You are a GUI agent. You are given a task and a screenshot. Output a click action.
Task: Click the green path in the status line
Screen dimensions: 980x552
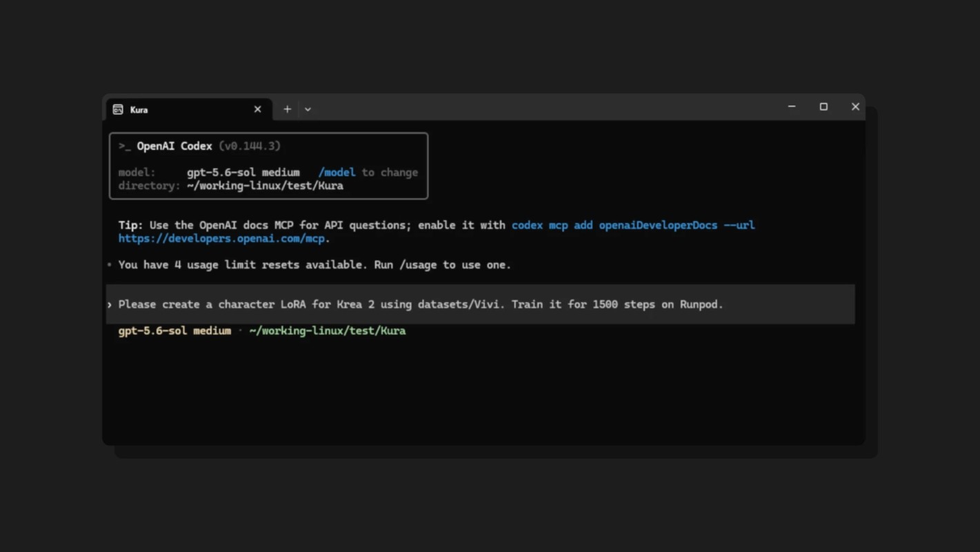coord(328,331)
